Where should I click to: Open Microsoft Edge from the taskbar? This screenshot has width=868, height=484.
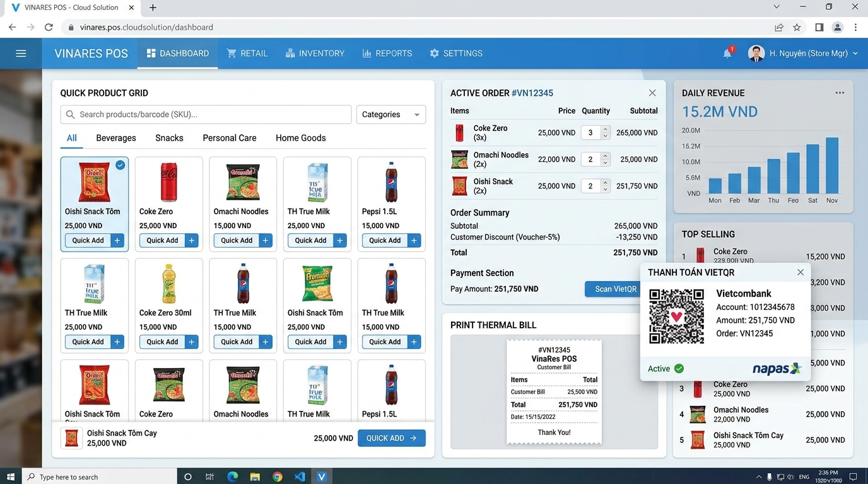coord(232,476)
